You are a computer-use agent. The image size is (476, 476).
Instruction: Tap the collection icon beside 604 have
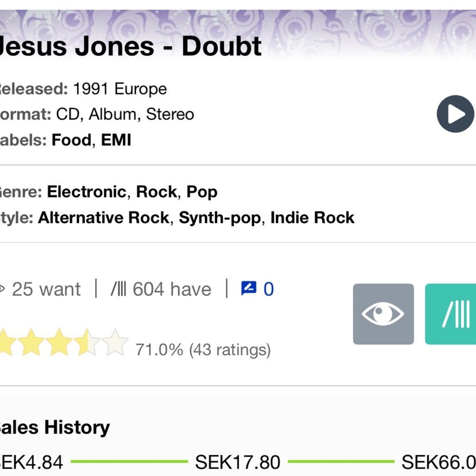click(x=118, y=289)
